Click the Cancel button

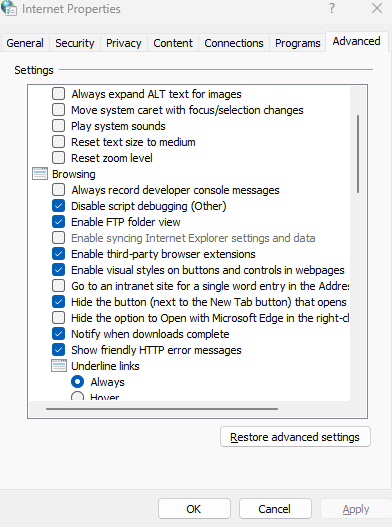coord(275,509)
